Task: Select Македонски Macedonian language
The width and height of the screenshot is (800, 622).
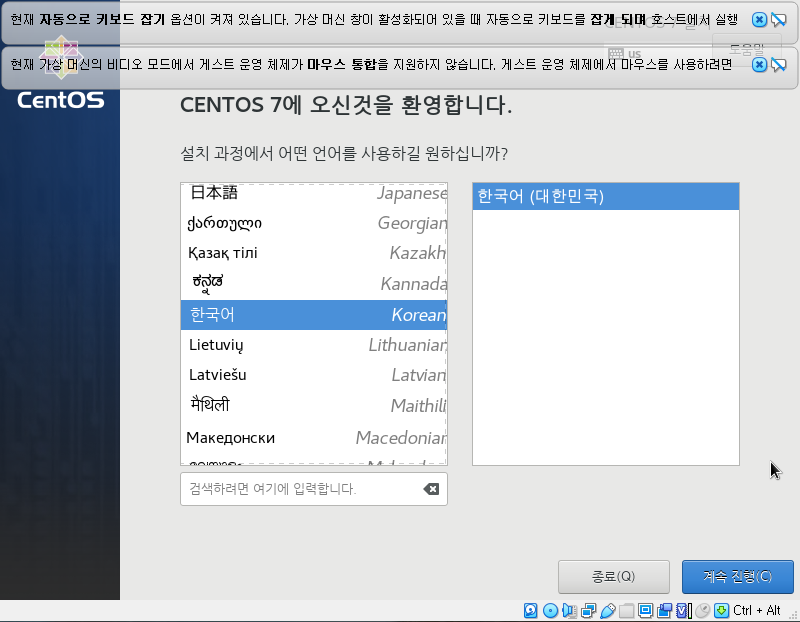Action: click(x=314, y=437)
